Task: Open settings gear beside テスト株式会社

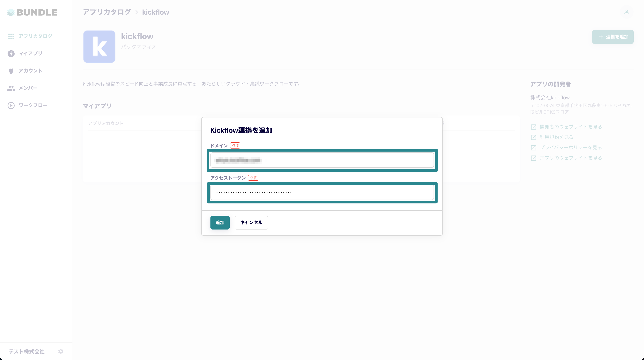Action: click(61, 351)
